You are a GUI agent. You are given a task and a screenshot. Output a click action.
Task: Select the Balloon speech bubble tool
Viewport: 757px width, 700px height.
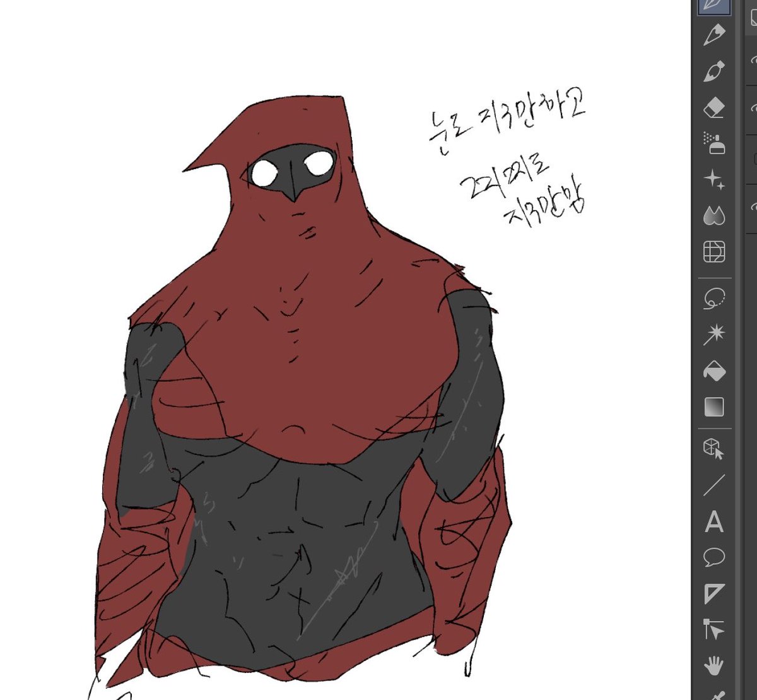click(x=714, y=558)
